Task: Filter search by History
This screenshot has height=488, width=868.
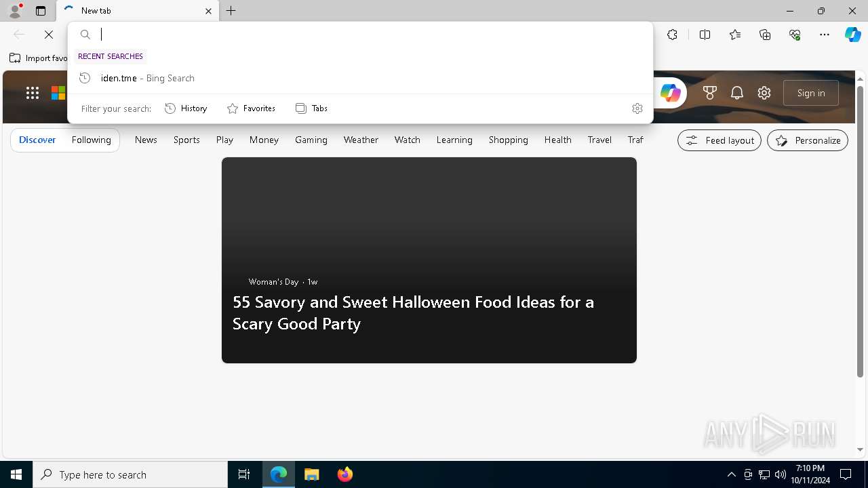Action: tap(186, 108)
